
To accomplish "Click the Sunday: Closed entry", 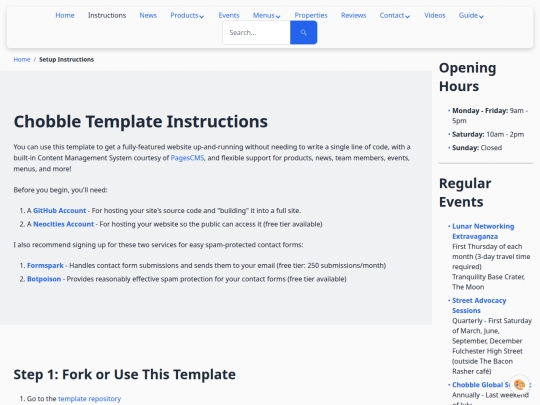I will (x=477, y=148).
